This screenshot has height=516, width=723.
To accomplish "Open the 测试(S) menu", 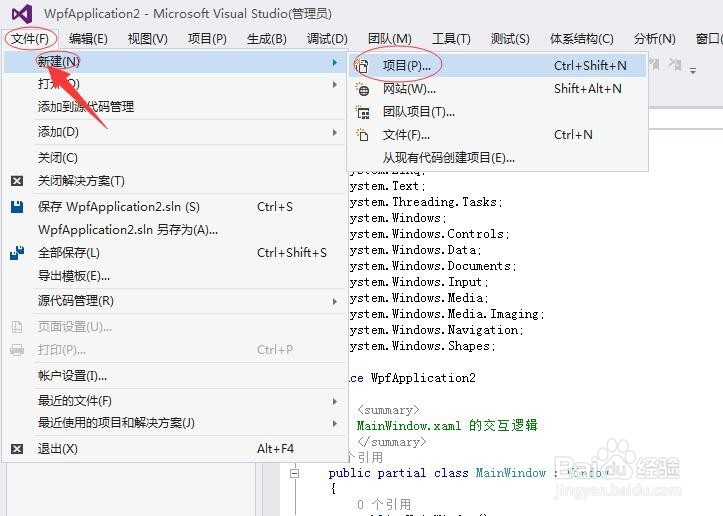I will (510, 39).
